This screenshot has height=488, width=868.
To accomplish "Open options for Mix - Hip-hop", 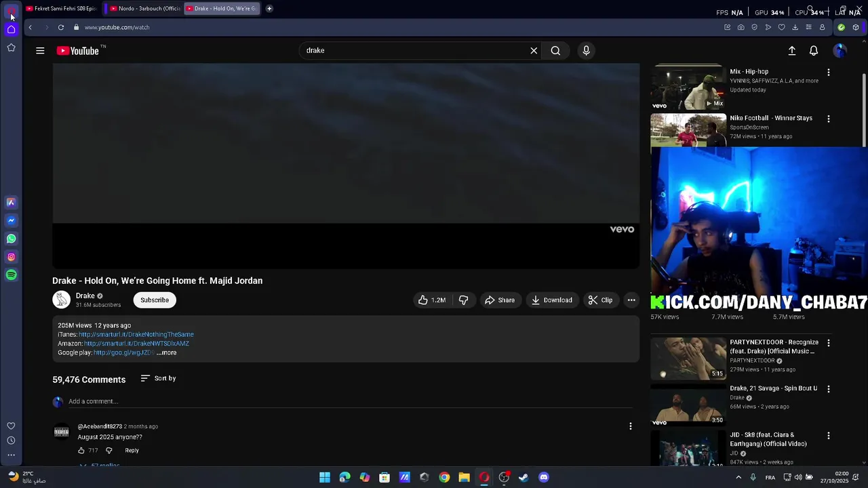I will pos(828,72).
